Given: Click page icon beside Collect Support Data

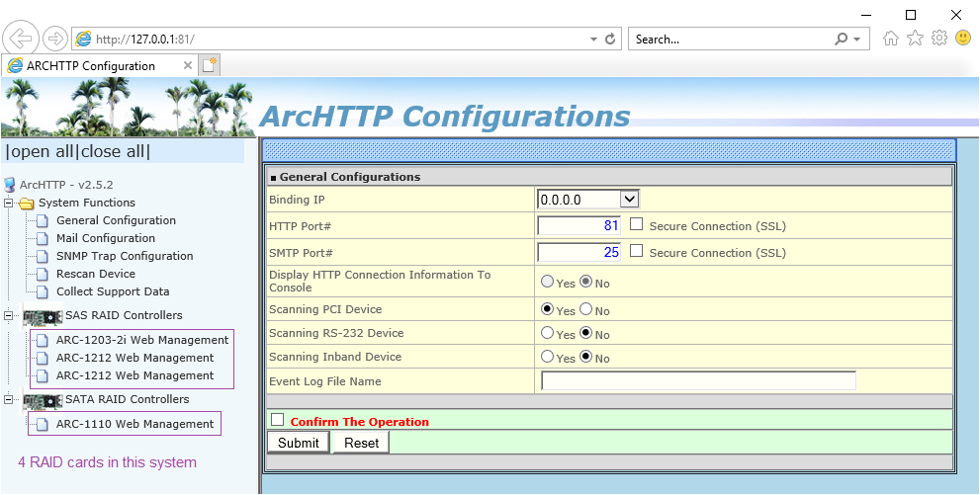Looking at the screenshot, I should pos(42,291).
